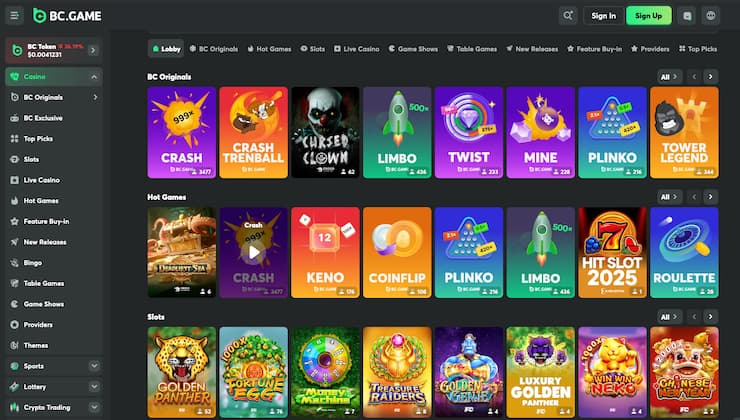
Task: Switch to the Game Shows tab
Action: point(413,49)
